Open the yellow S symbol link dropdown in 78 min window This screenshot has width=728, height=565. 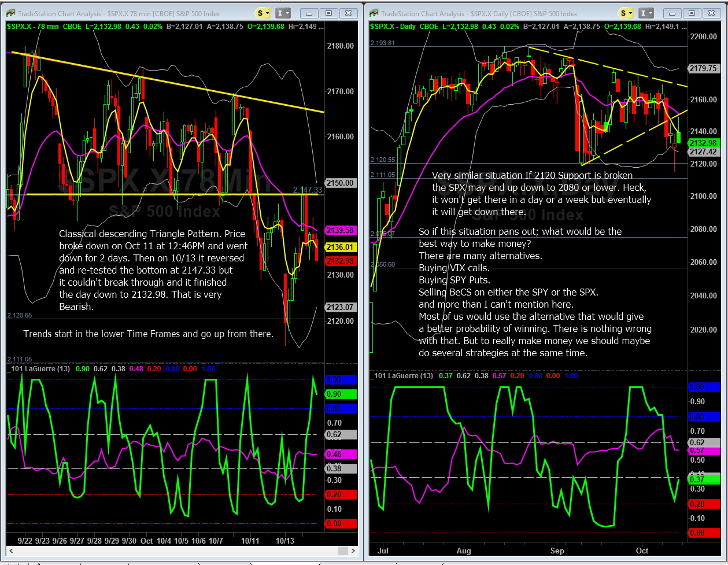tap(263, 13)
